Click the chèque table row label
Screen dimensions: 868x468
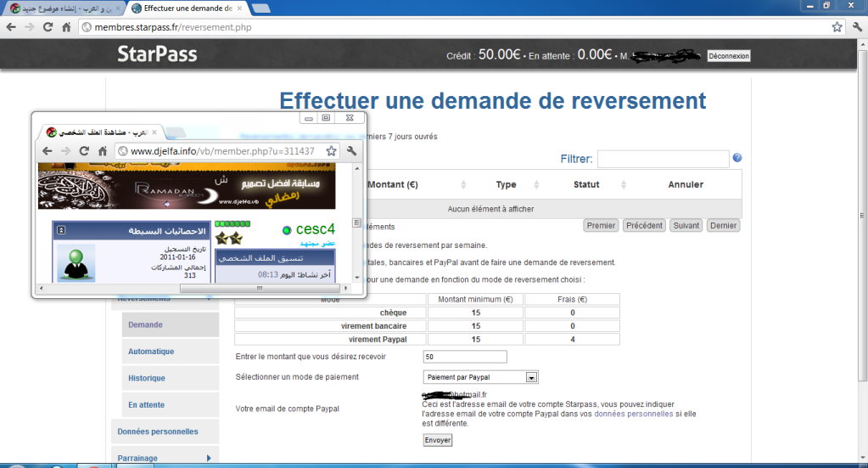coord(393,313)
